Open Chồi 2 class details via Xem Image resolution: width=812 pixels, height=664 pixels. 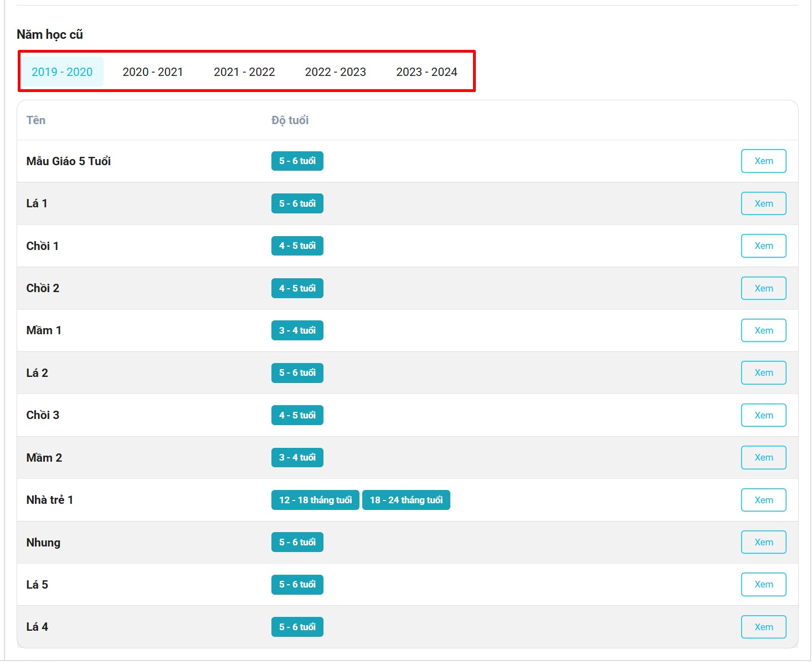point(763,288)
